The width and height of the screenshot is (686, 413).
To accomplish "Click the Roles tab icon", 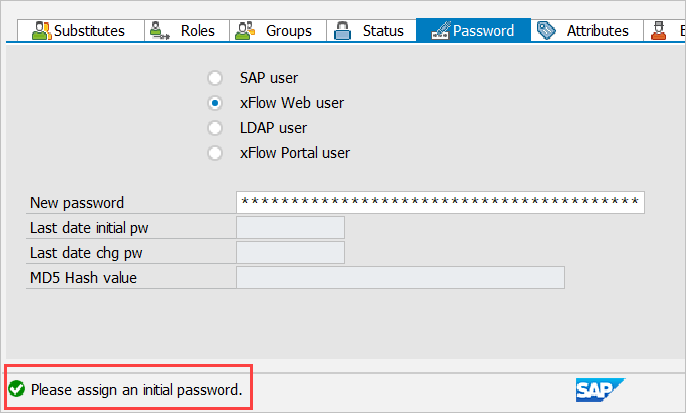I will click(x=160, y=30).
